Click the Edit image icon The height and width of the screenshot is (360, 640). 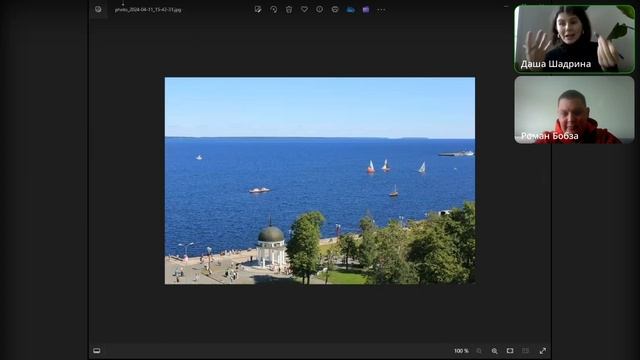click(258, 9)
